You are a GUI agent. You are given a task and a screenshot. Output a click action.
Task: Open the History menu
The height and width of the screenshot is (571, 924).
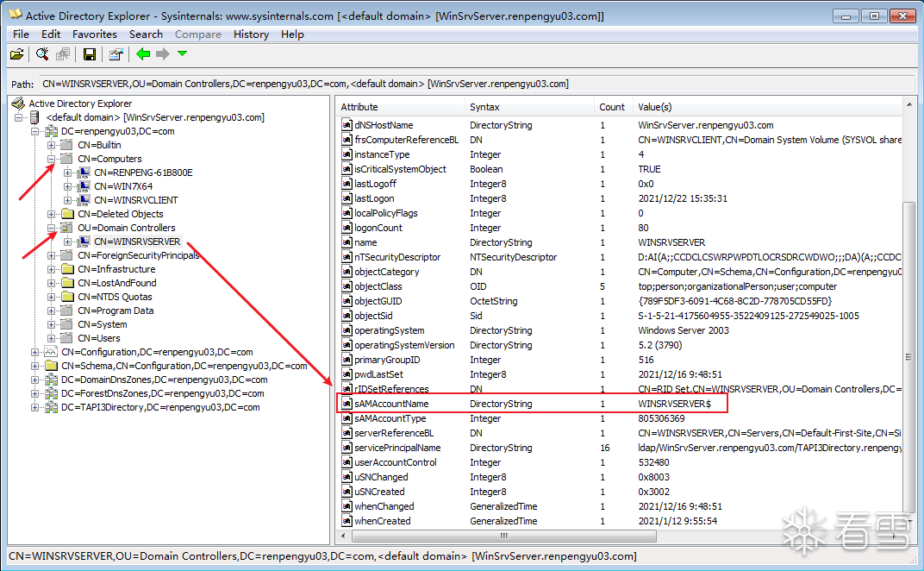(x=251, y=35)
